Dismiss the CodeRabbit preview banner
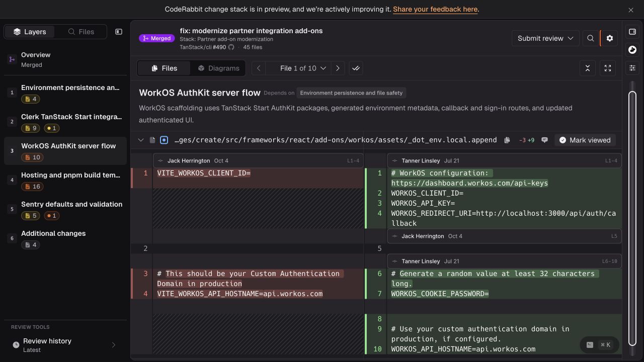Screen dimensions: 644x362 click(631, 10)
